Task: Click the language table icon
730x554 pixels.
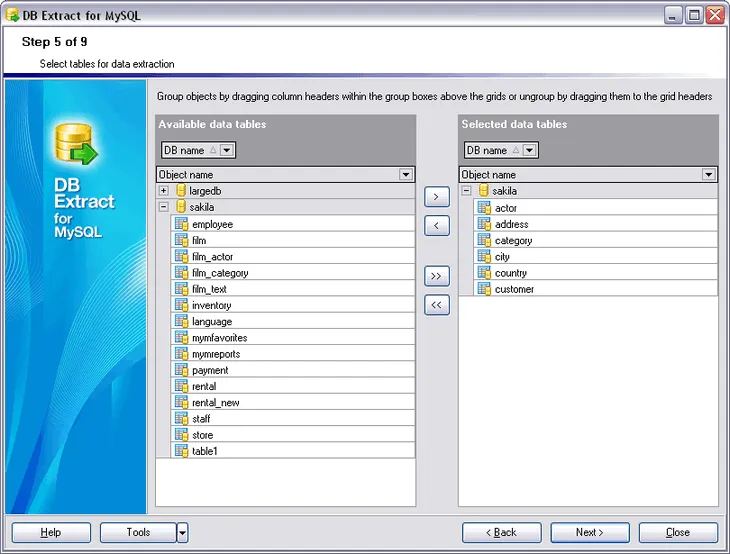Action: [181, 321]
